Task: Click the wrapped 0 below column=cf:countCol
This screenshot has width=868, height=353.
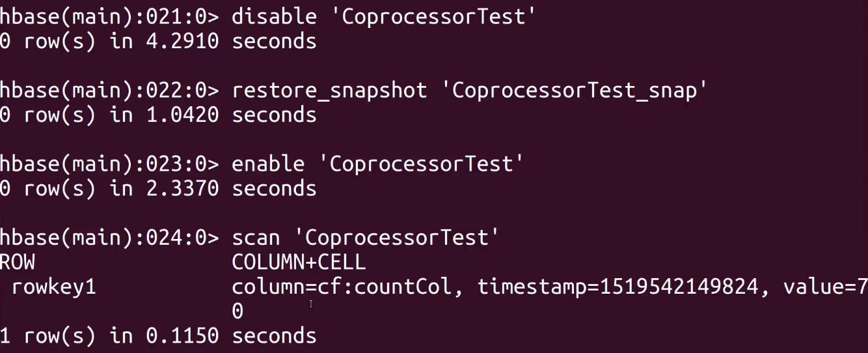Action: [237, 312]
